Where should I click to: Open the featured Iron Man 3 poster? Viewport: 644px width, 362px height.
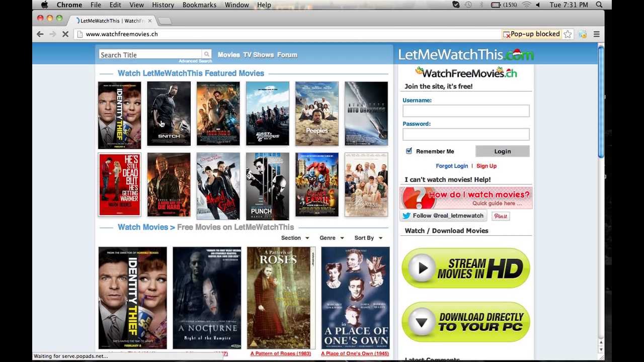pyautogui.click(x=218, y=114)
